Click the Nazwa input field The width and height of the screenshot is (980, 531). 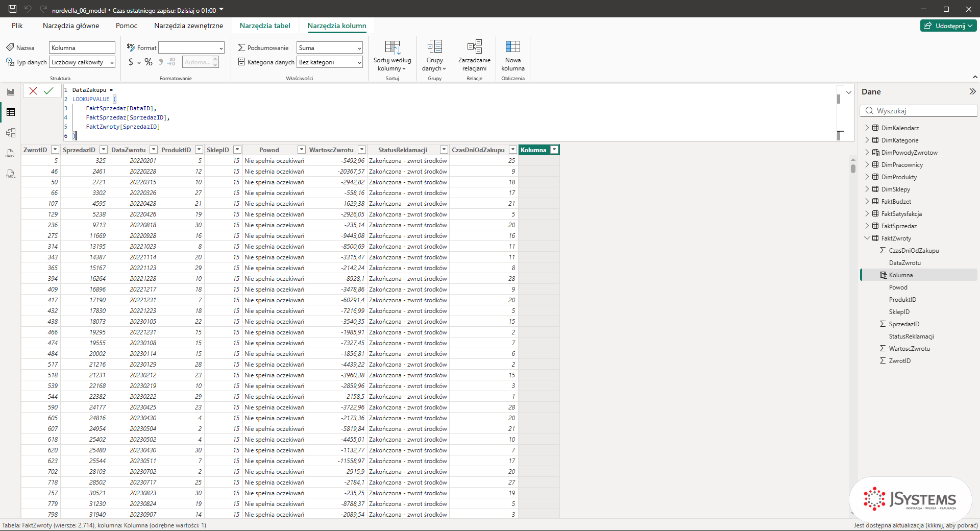pyautogui.click(x=82, y=47)
